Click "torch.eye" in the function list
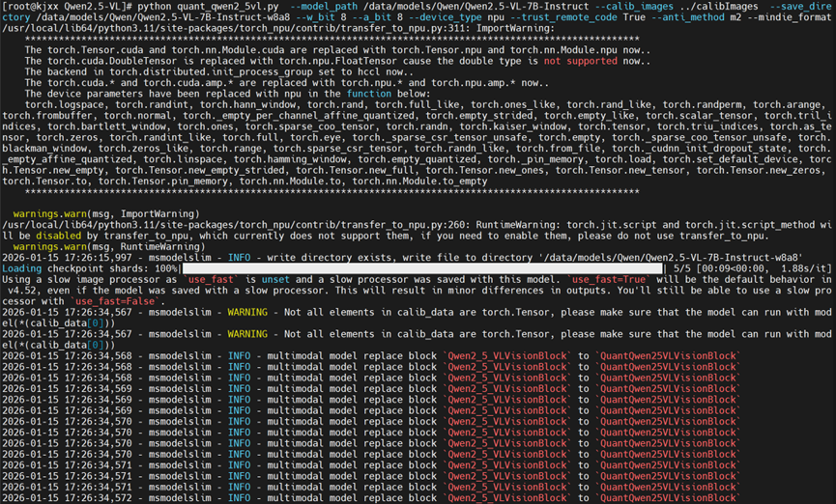This screenshot has width=836, height=504. [315, 137]
